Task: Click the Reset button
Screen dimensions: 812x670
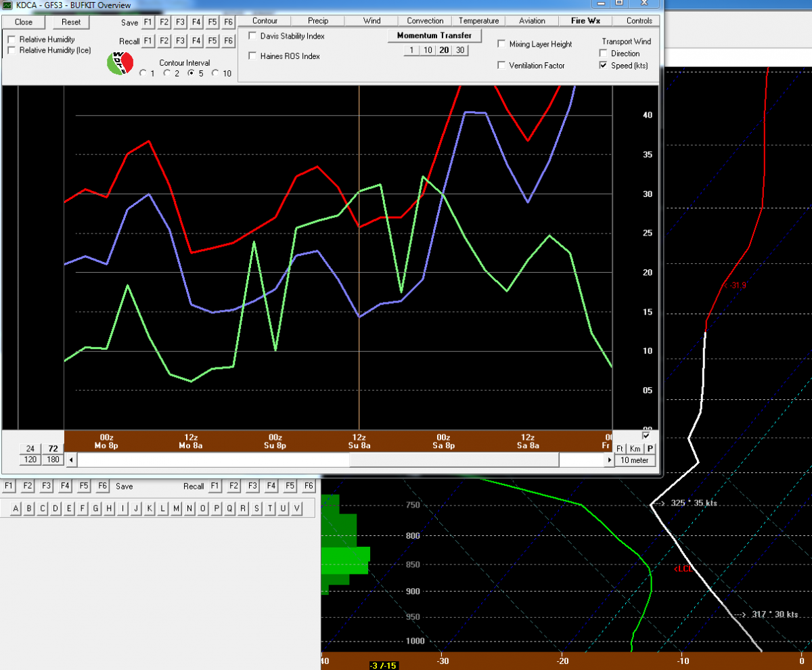Action: [x=71, y=22]
